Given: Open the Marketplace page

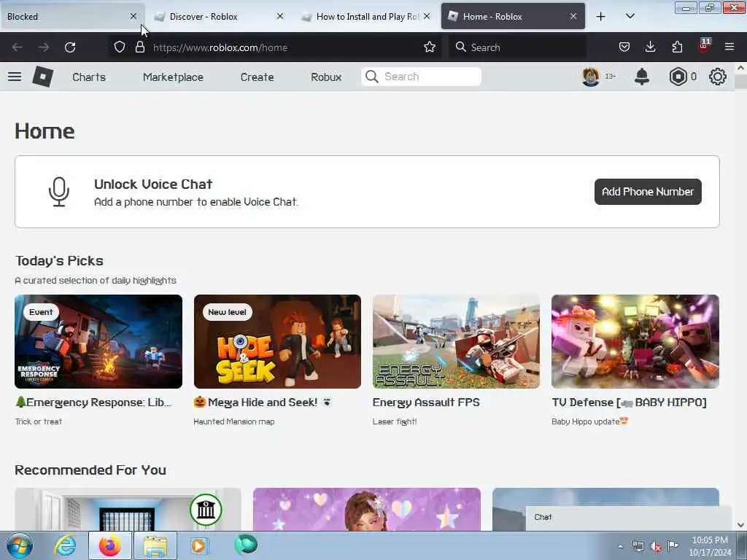Looking at the screenshot, I should click(173, 77).
